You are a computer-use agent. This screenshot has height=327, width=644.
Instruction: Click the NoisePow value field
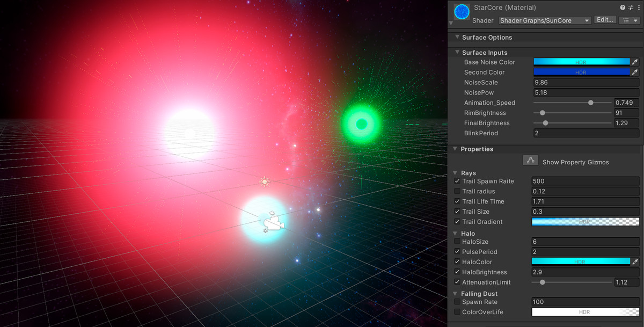(586, 93)
